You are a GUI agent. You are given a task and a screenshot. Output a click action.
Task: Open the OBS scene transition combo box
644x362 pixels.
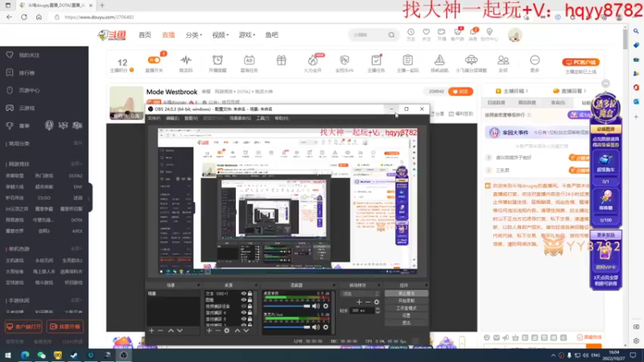[x=360, y=294]
